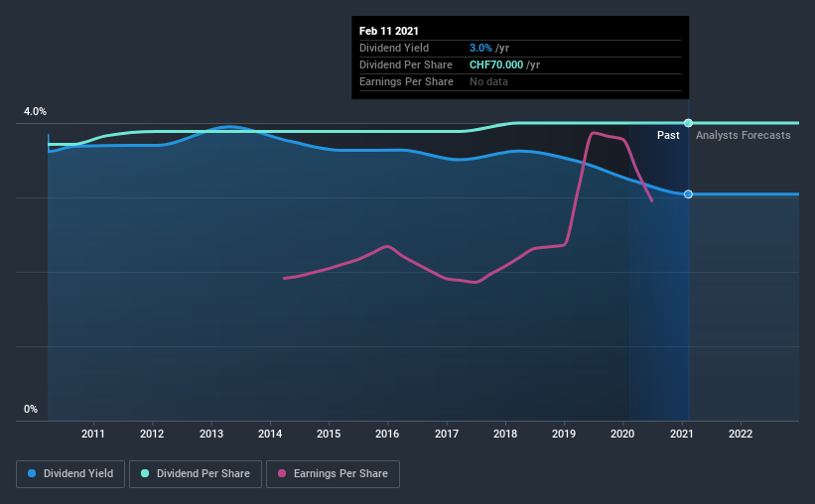This screenshot has width=815, height=504.
Task: Click the Earnings Per Share label in tooltip
Action: point(406,81)
